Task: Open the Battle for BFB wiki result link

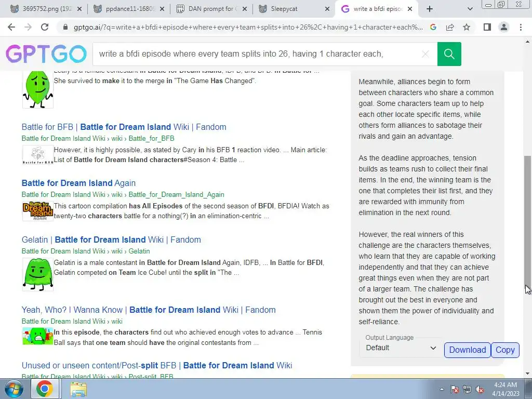Action: (124, 127)
